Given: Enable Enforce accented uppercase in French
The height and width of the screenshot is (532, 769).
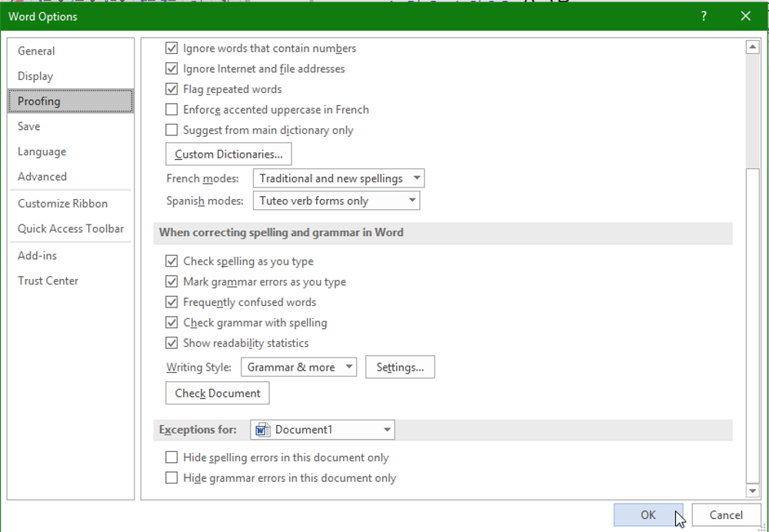Looking at the screenshot, I should [x=171, y=109].
